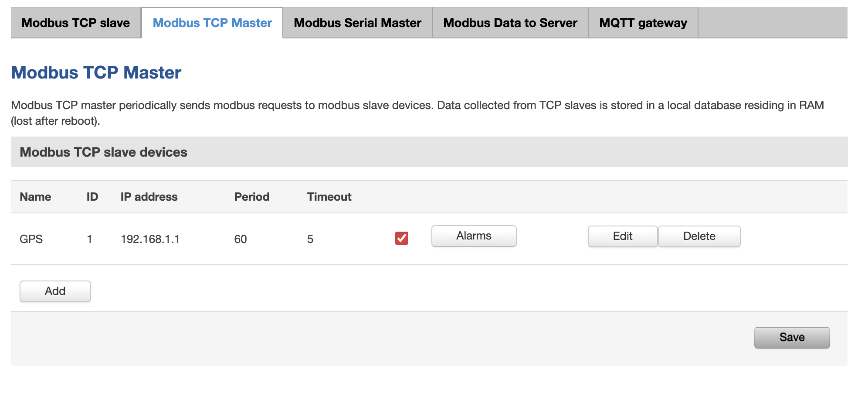Click the Modbus TCP Master page heading
Image resolution: width=868 pixels, height=397 pixels.
click(96, 72)
